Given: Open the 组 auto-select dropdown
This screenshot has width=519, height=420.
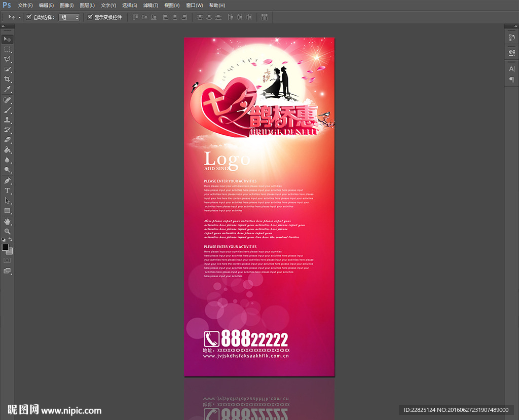Looking at the screenshot, I should 69,17.
